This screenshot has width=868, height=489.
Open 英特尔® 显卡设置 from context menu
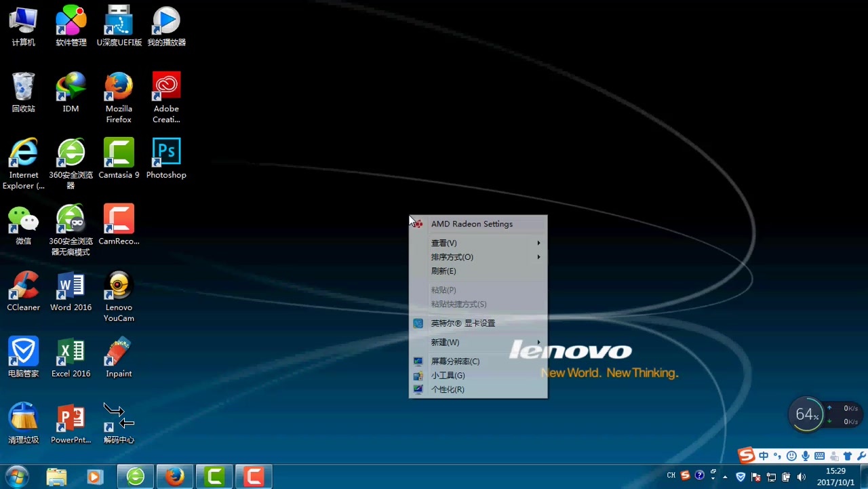point(478,323)
